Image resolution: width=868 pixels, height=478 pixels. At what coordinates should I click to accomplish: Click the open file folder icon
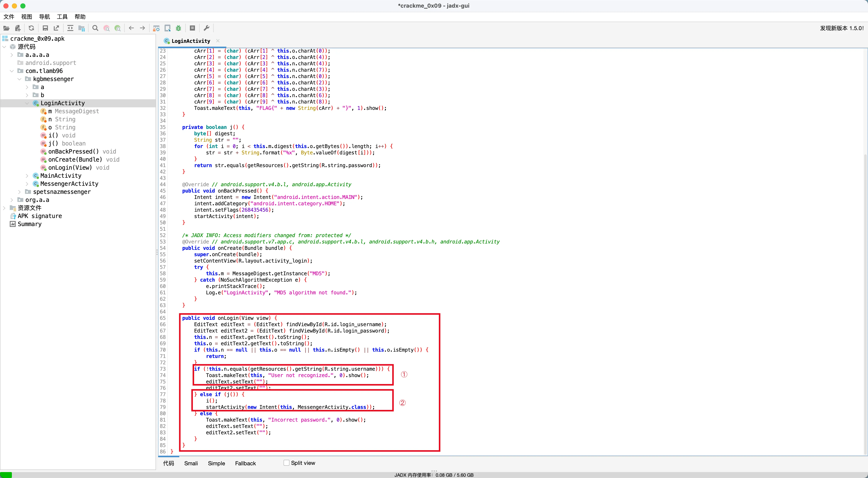point(6,28)
